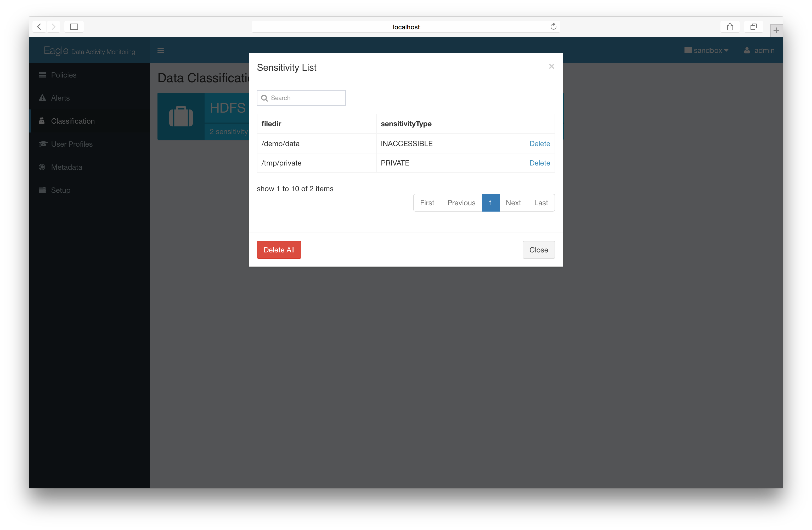Go to the First page of results
Screen dimensions: 812x530
coord(427,203)
